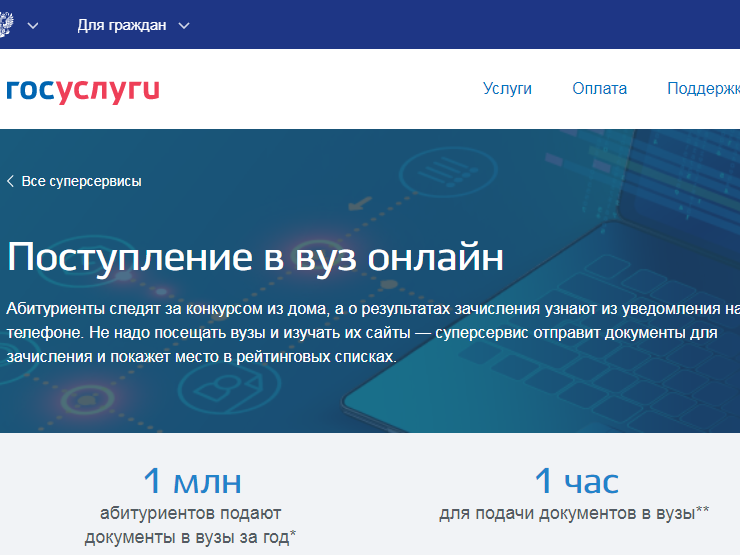Open the 'Оплата' menu item
The height and width of the screenshot is (555, 740).
click(599, 88)
